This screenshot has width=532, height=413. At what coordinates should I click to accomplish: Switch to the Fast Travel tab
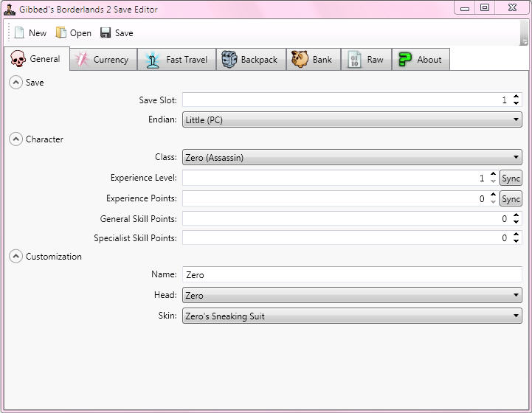coord(177,59)
